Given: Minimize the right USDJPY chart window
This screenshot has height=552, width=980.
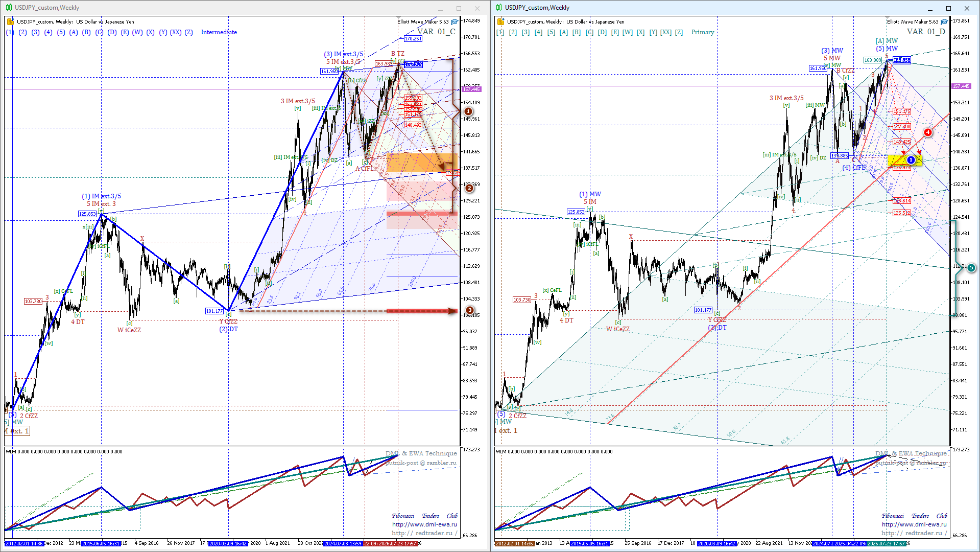Looking at the screenshot, I should pos(930,8).
